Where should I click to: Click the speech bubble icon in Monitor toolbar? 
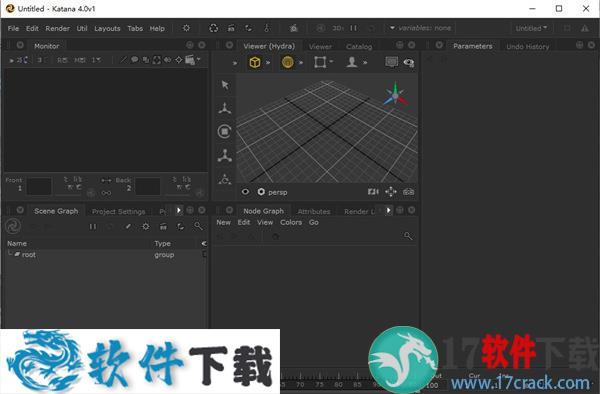134,60
